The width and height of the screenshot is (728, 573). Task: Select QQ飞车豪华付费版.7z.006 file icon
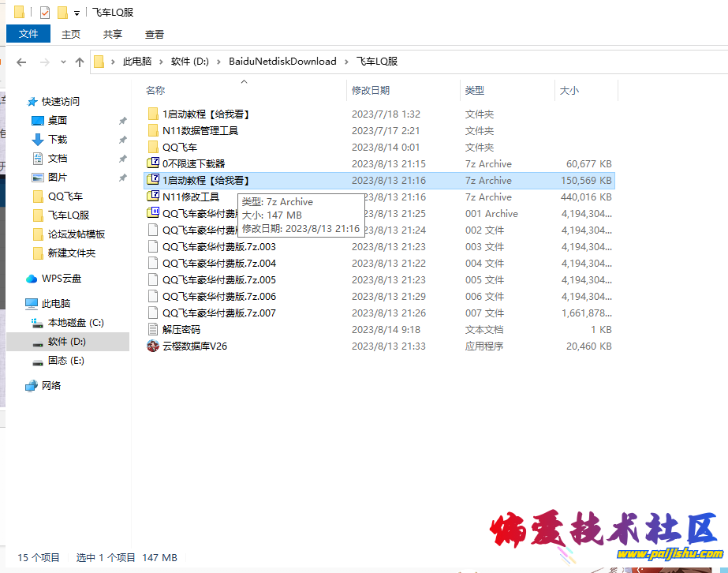pyautogui.click(x=153, y=297)
